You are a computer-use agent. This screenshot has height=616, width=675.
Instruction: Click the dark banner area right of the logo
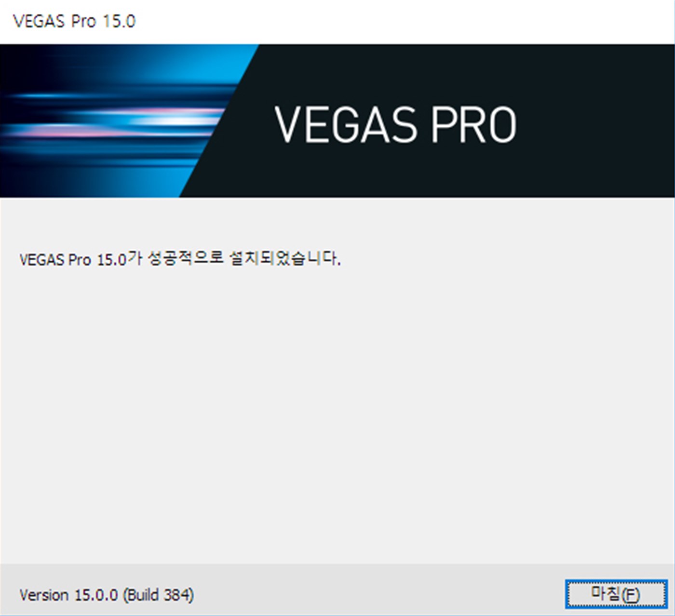coord(595,121)
